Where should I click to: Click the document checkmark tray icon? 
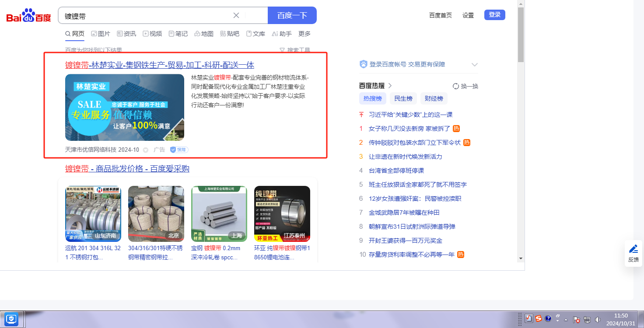[528, 318]
